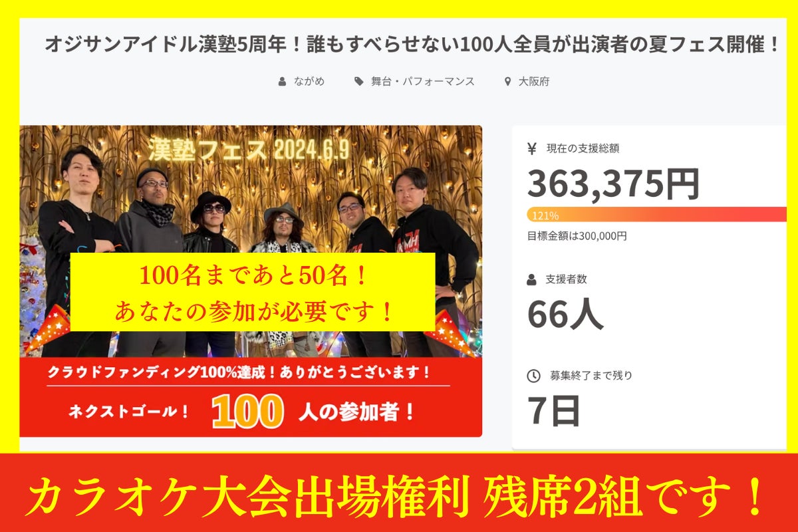Click the user profile icon beside ながめ
798x532 pixels.
(x=283, y=82)
